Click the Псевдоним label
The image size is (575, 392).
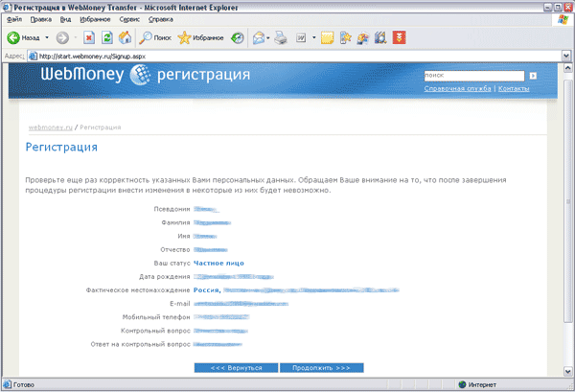click(172, 209)
